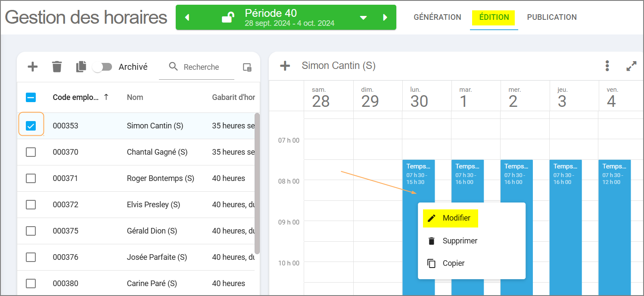The height and width of the screenshot is (296, 644).
Task: Check the Carine Paré checkbox
Action: tap(31, 284)
